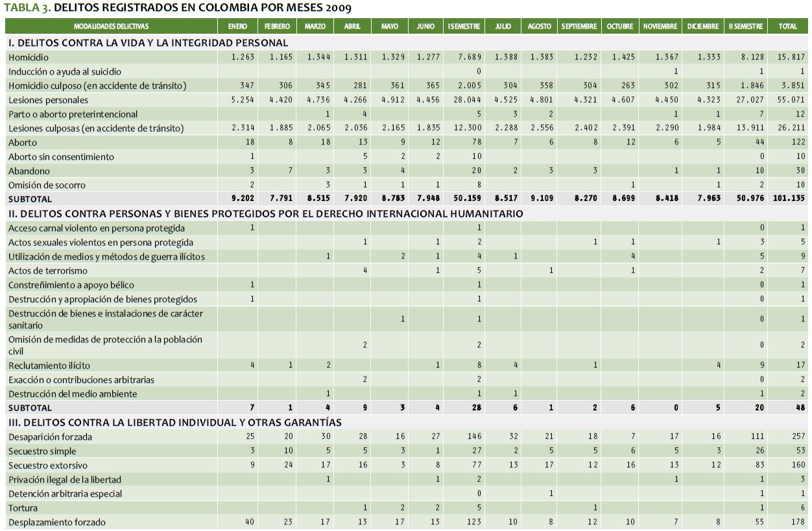
Task: Select the MODALIDADES DELICTIVAS header cell
Action: coord(111,27)
